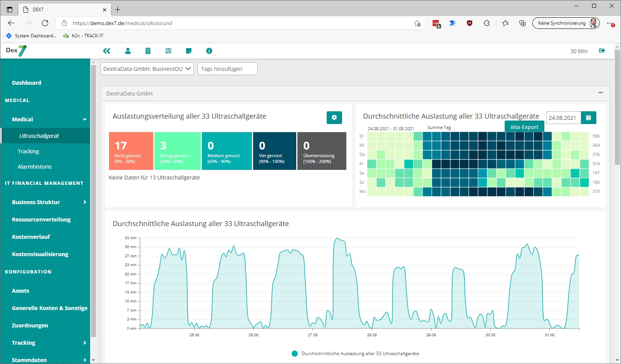Open the calendar date picker button
The height and width of the screenshot is (364, 621).
[x=588, y=117]
